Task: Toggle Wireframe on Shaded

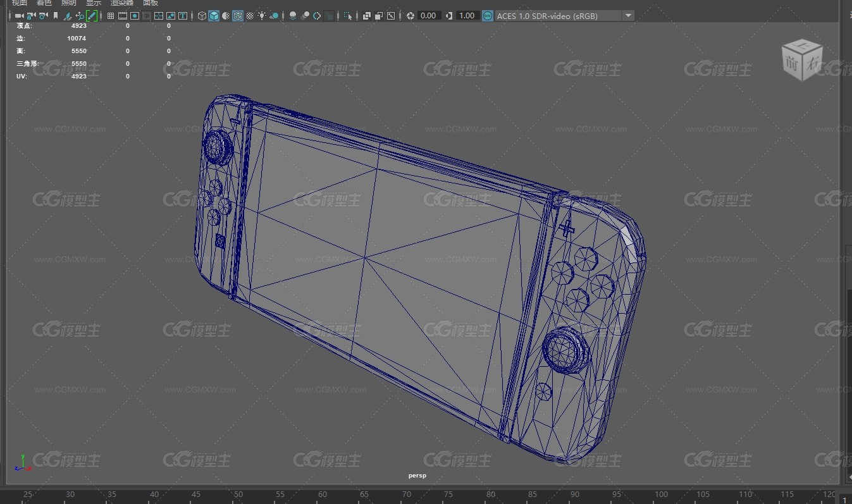Action: pyautogui.click(x=238, y=16)
